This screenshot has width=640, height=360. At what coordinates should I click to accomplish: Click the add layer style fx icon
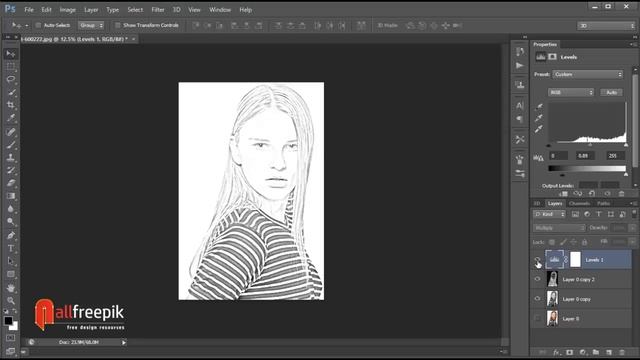[556, 352]
